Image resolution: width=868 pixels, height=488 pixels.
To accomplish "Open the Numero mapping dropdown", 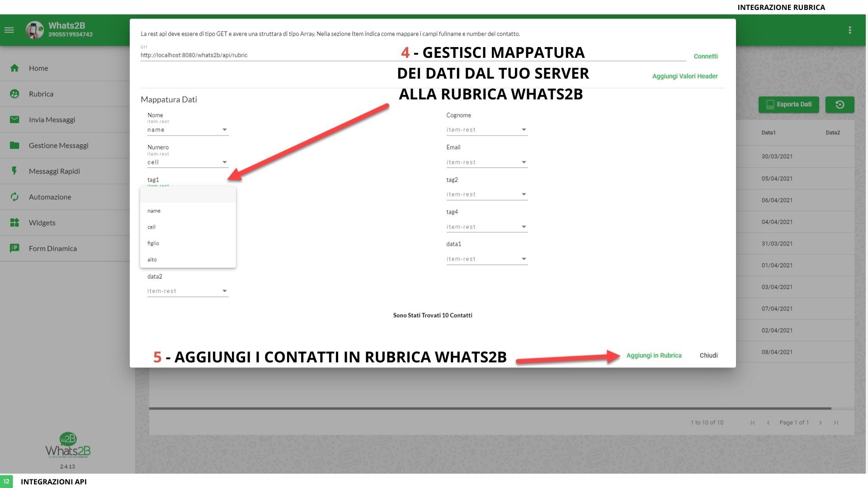I will 188,163.
